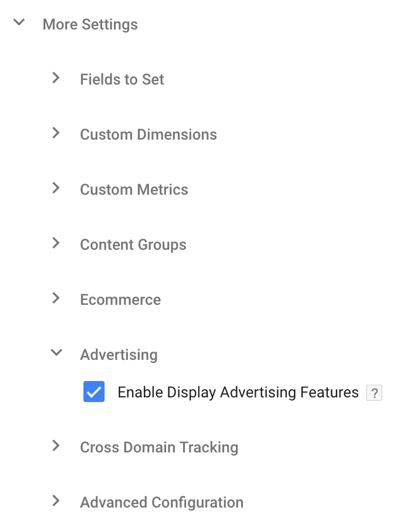The width and height of the screenshot is (413, 530).
Task: Open help for Display Advertising Features
Action: tap(374, 393)
